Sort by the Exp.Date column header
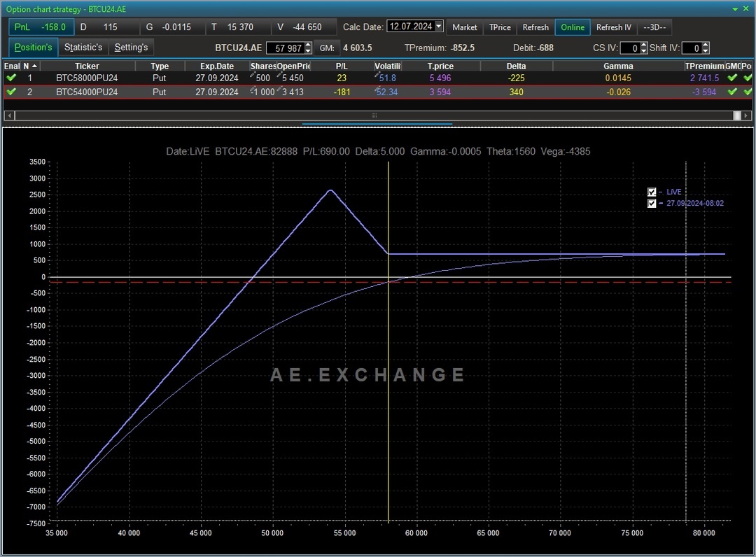 click(217, 66)
